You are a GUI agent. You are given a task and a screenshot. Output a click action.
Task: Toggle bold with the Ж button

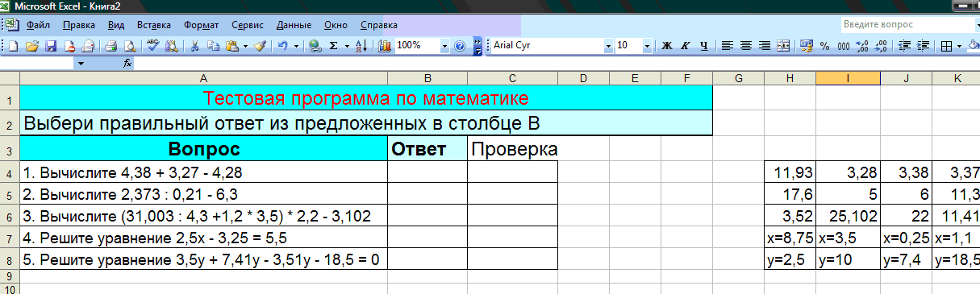pyautogui.click(x=667, y=46)
